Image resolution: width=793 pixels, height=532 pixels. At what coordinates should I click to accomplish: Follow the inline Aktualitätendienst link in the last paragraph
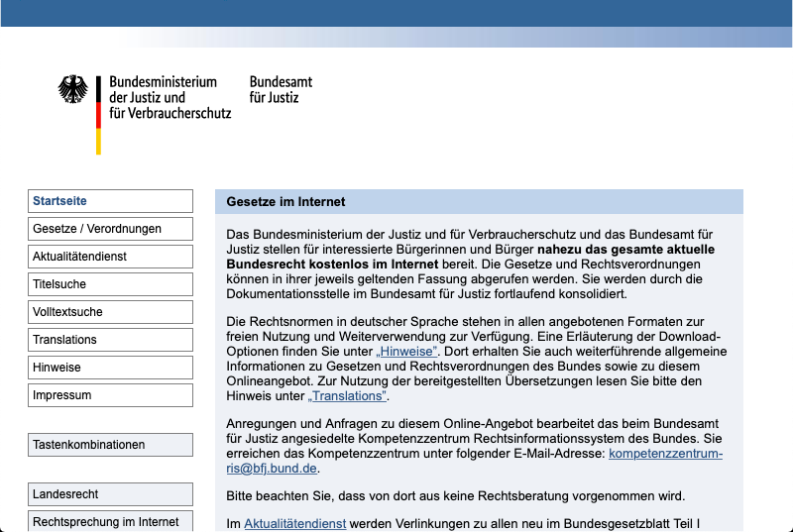[x=294, y=523]
